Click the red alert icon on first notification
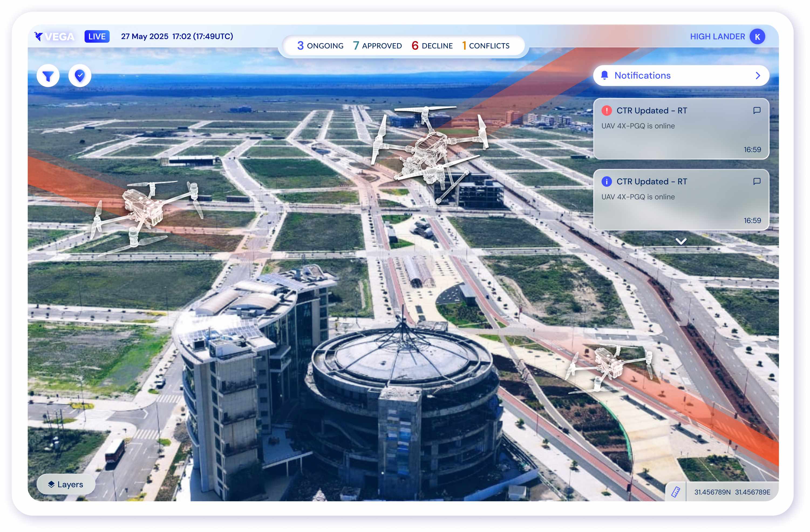 (607, 111)
